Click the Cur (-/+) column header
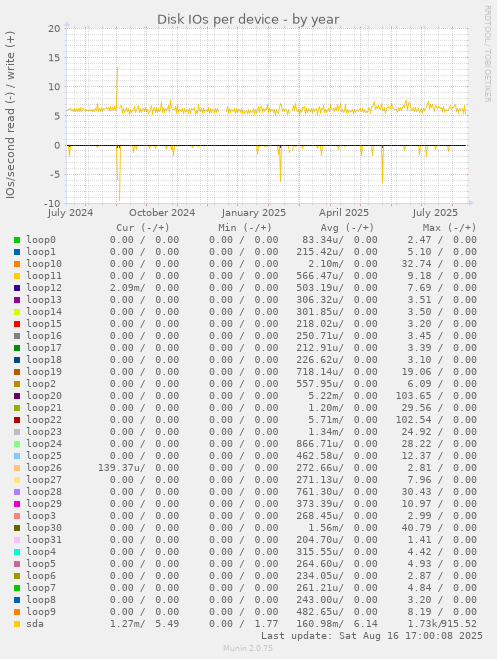The image size is (497, 659). point(143,228)
